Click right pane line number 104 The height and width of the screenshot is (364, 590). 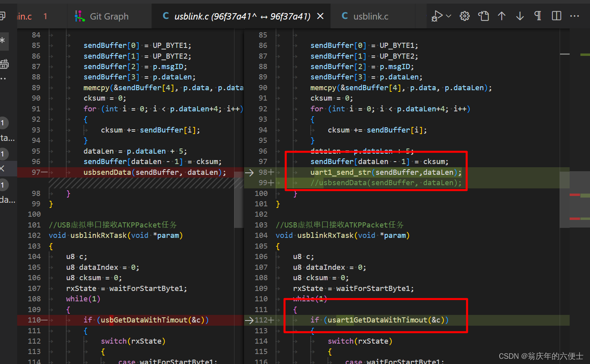[x=261, y=235]
